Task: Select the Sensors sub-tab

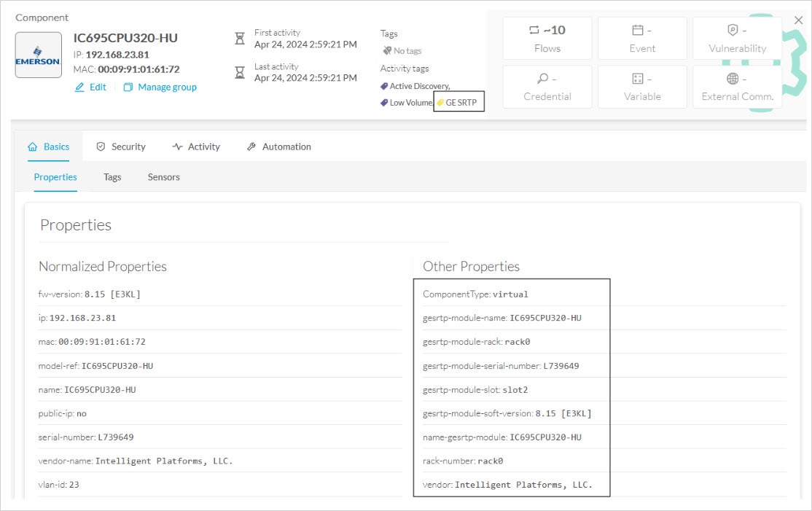Action: pos(164,177)
